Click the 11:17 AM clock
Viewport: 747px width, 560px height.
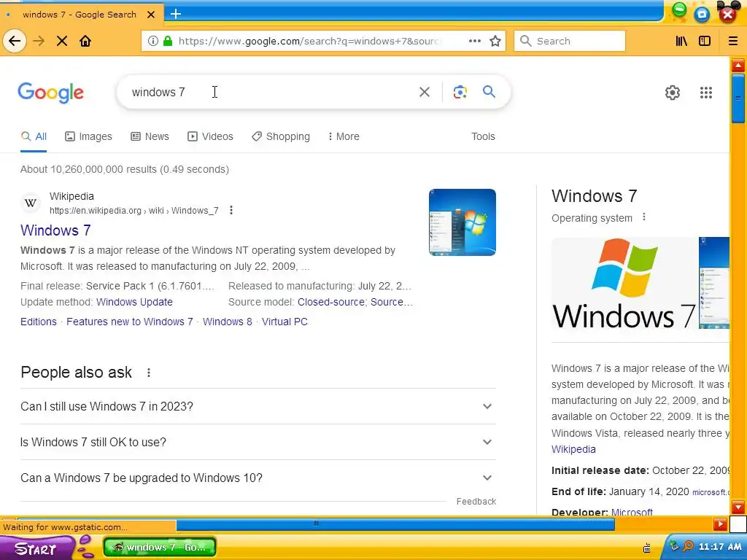click(720, 547)
